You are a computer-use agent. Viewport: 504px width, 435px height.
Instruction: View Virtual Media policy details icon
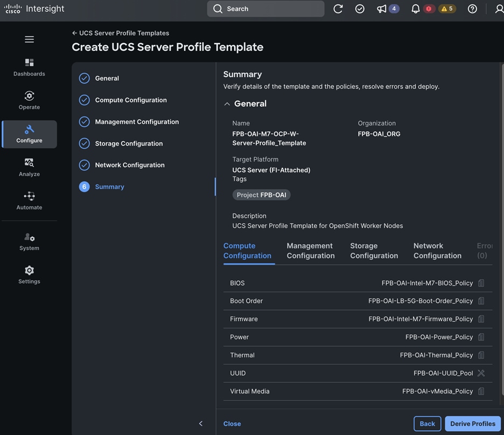pos(481,391)
